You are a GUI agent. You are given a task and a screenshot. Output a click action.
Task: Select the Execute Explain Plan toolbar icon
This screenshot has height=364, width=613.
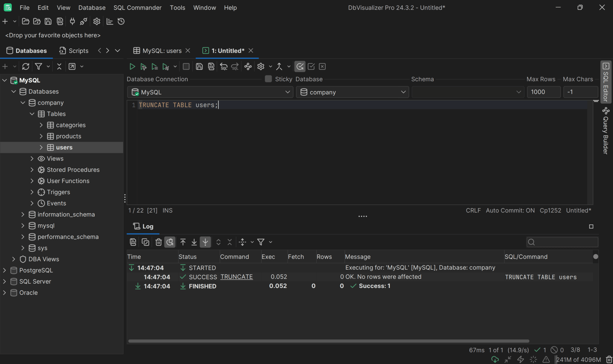pos(166,66)
